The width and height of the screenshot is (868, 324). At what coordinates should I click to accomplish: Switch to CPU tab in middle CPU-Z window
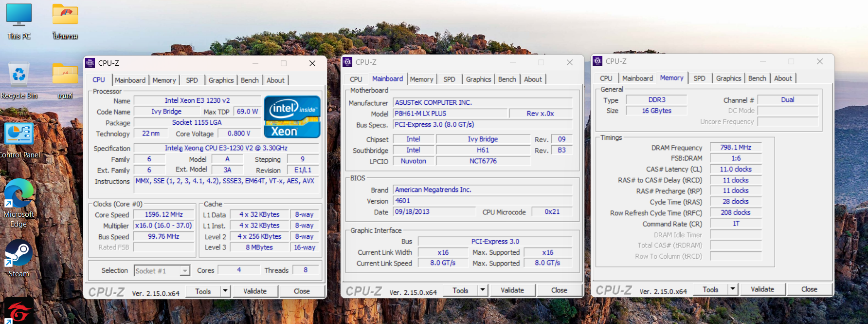(x=356, y=79)
